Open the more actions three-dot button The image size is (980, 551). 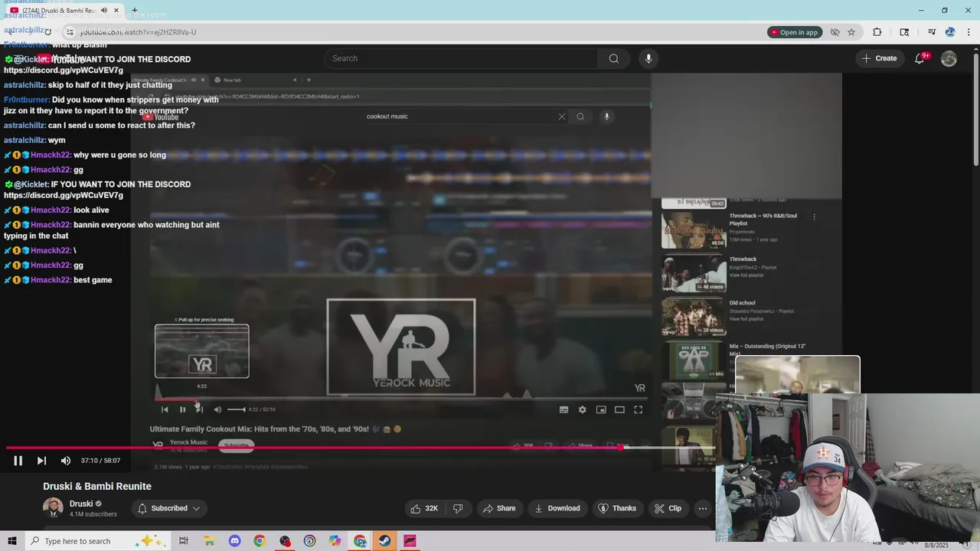point(702,508)
